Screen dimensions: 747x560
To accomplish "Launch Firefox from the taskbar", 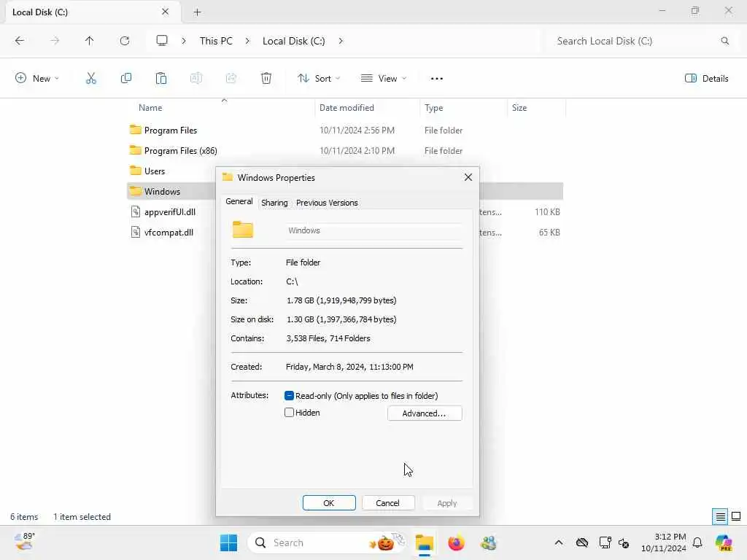I will (x=456, y=542).
